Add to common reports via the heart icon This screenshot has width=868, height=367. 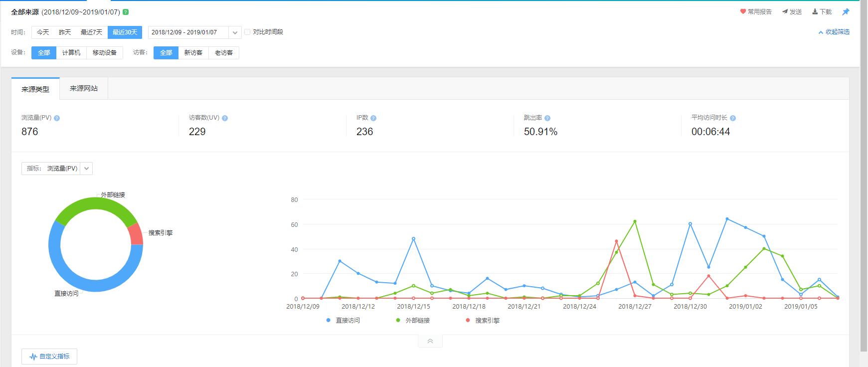tap(743, 11)
